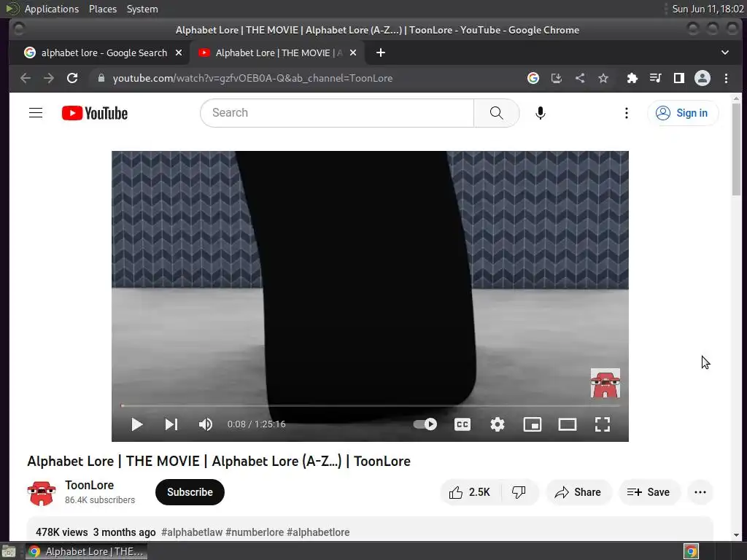
Task: Turn on closed captions
Action: 462,424
